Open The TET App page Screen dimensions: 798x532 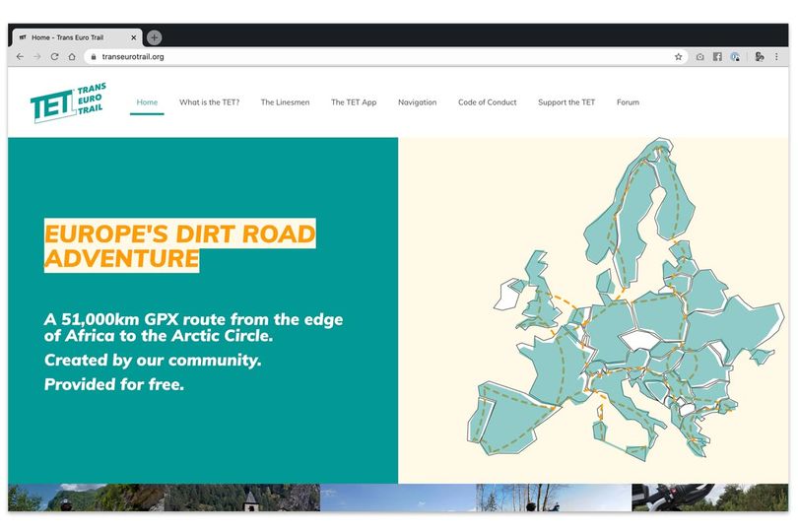coord(354,101)
